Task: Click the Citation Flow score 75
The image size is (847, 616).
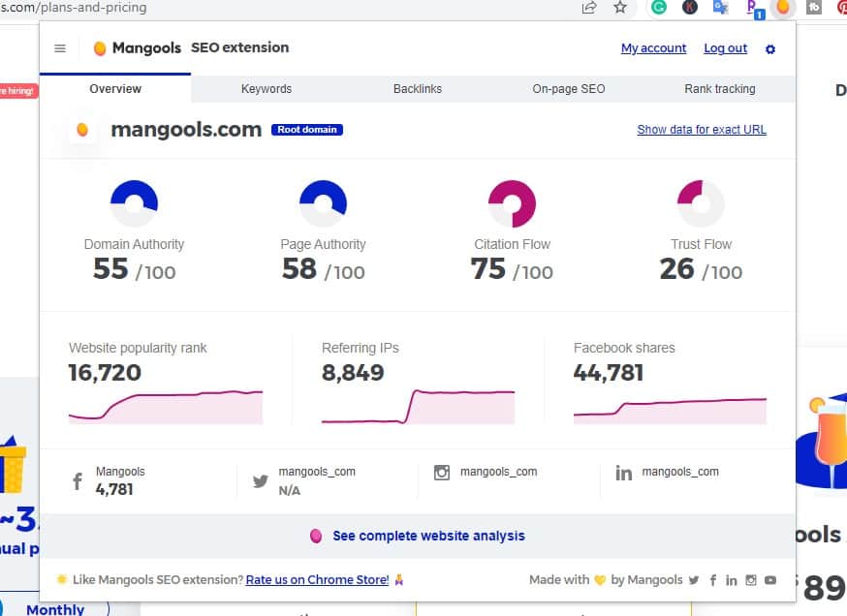Action: (x=488, y=269)
